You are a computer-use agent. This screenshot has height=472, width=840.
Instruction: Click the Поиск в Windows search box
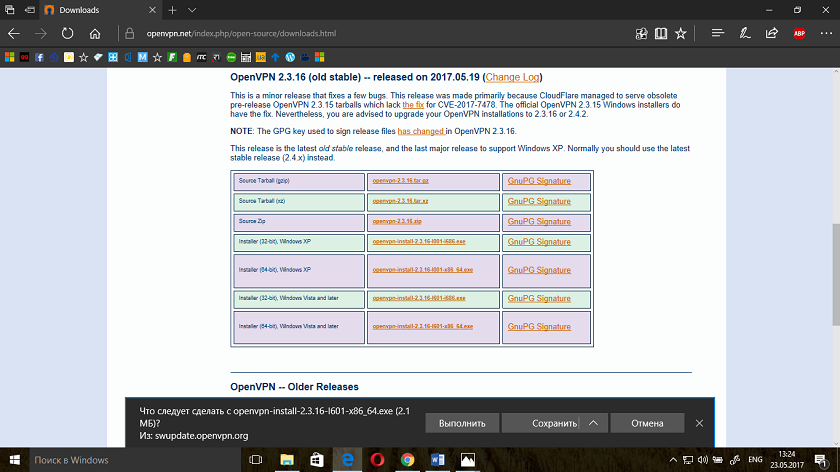coord(135,460)
